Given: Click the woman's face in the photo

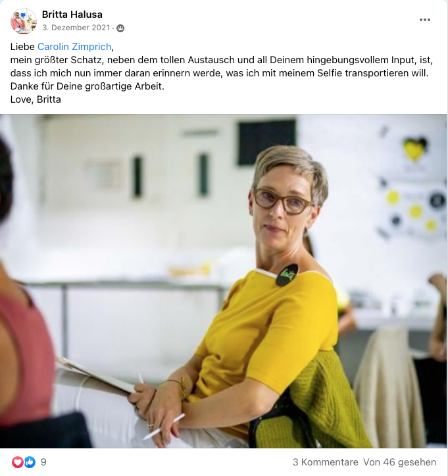Looking at the screenshot, I should coord(282,207).
